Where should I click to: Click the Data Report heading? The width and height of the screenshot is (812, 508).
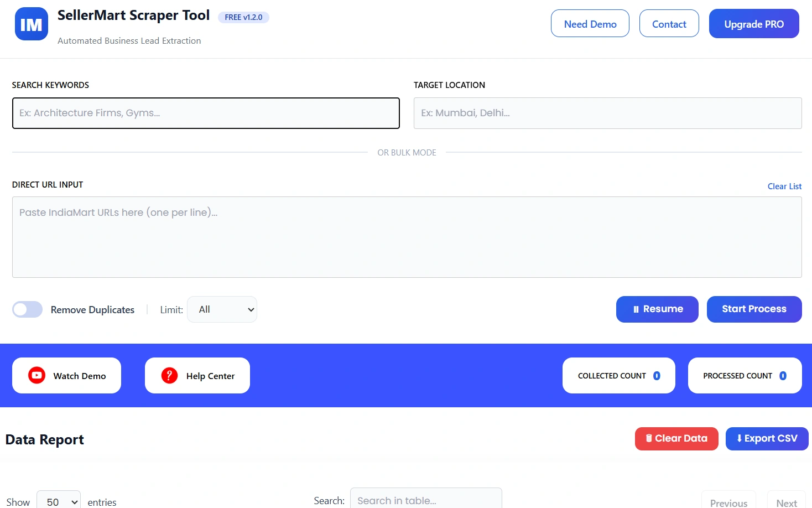tap(45, 439)
